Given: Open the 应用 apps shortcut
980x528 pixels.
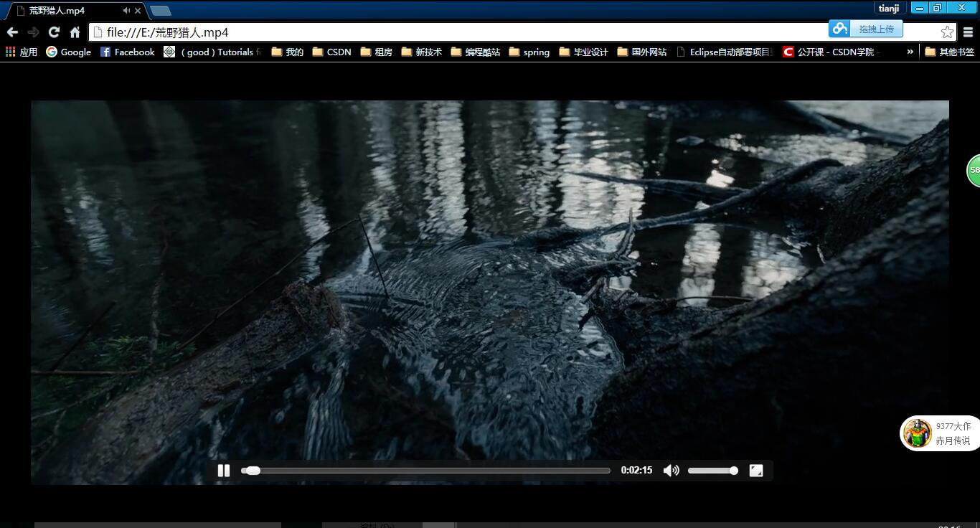Looking at the screenshot, I should [22, 52].
